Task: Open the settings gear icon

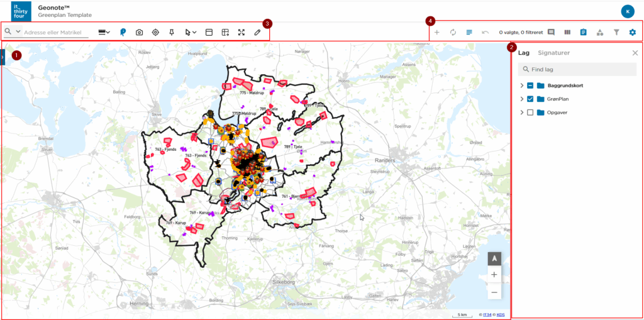Action: (633, 32)
